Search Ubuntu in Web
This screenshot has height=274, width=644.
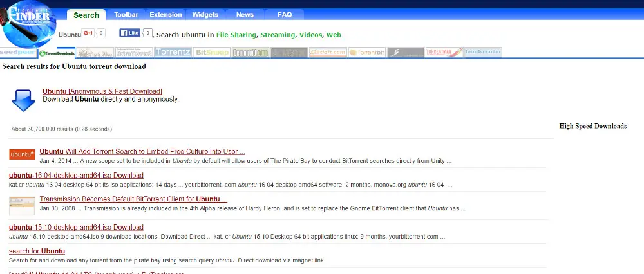pos(334,35)
